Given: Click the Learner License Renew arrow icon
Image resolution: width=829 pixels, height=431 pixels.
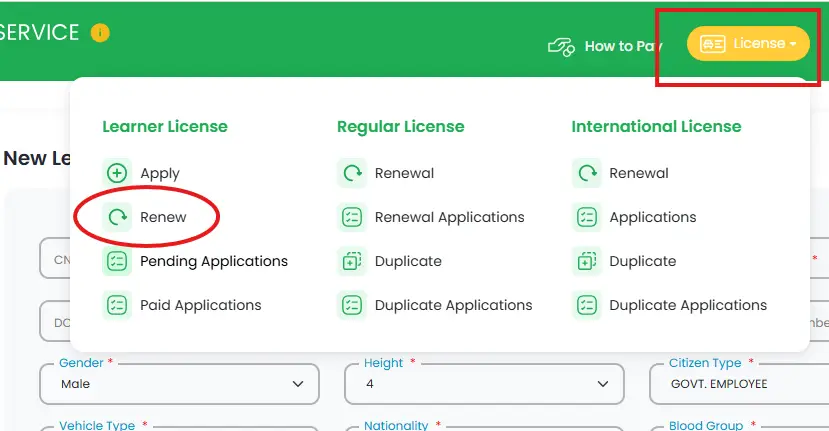Looking at the screenshot, I should tap(117, 217).
